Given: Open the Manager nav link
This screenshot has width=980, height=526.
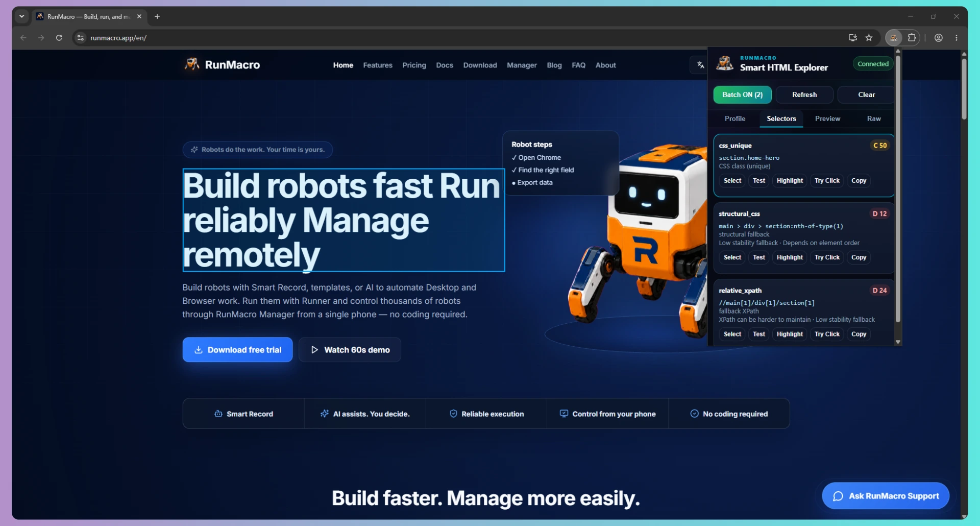Looking at the screenshot, I should coord(522,65).
